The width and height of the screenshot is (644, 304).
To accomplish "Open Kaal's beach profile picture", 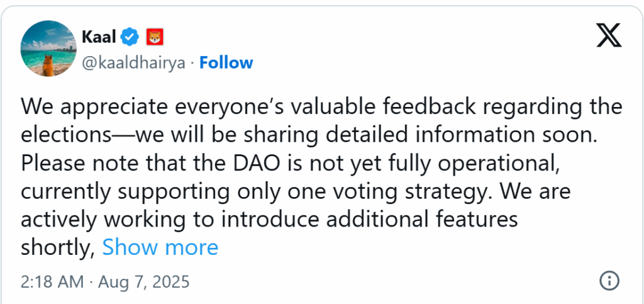I will pos(48,49).
